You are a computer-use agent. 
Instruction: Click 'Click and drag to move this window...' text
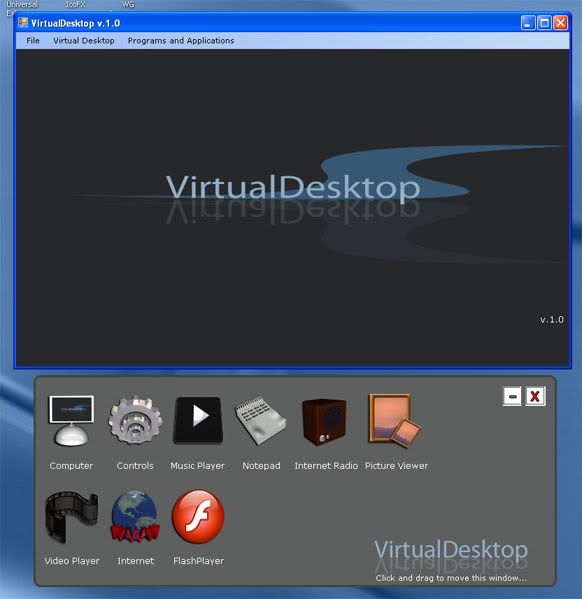pos(451,578)
